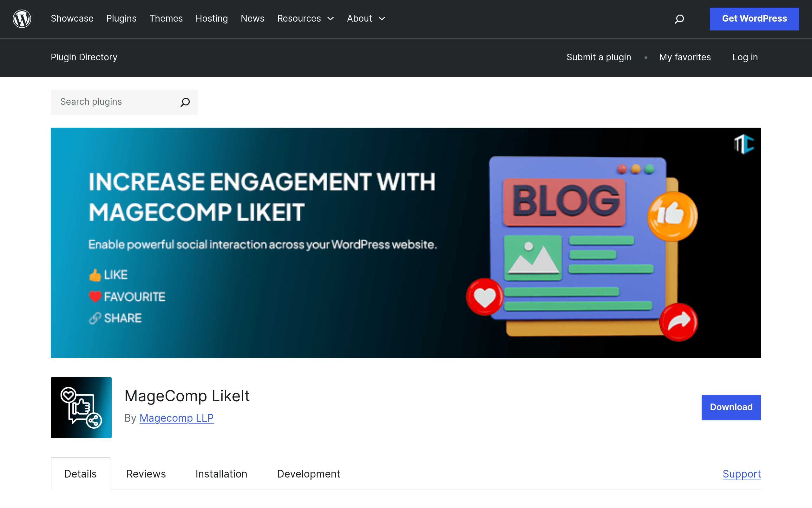This screenshot has width=812, height=508.
Task: Click the MageComp LikeIt title text
Action: (x=187, y=396)
